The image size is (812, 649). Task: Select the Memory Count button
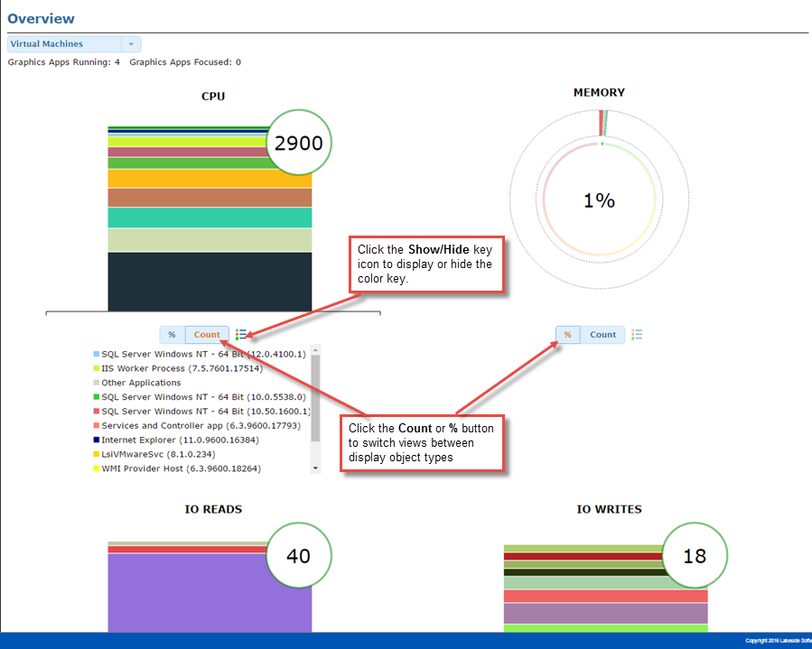point(602,335)
